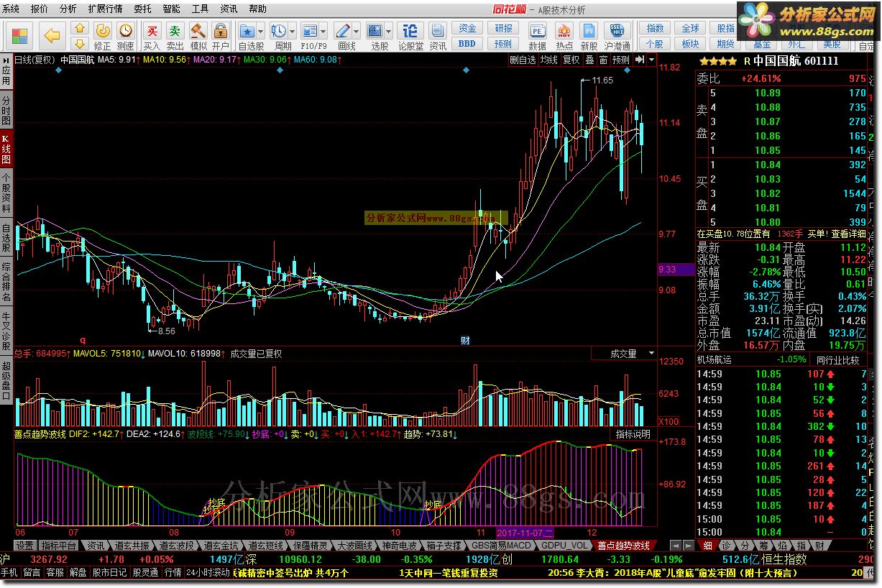Open the 热点 HOT icon
Image resolution: width=882 pixels, height=588 pixels.
[x=564, y=31]
